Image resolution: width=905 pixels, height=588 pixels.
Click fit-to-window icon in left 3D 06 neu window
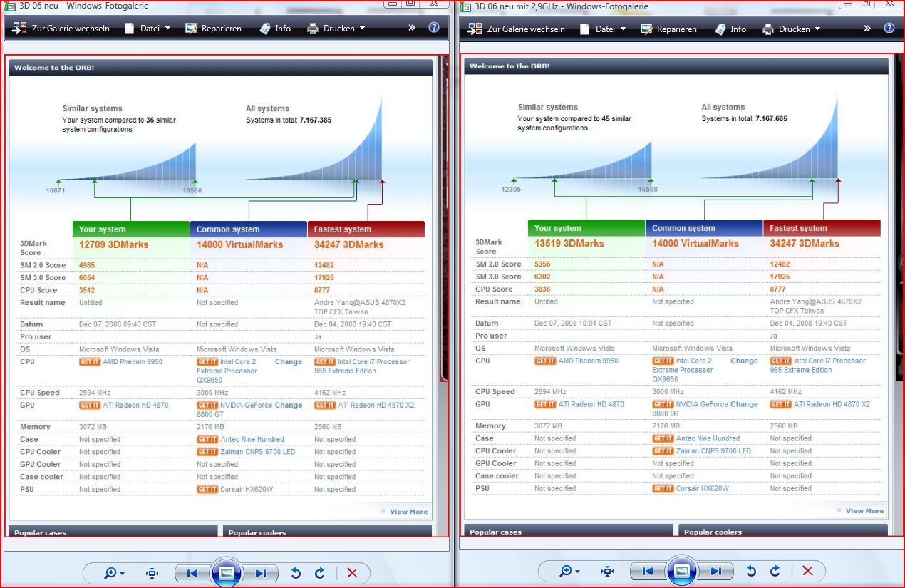click(x=152, y=572)
